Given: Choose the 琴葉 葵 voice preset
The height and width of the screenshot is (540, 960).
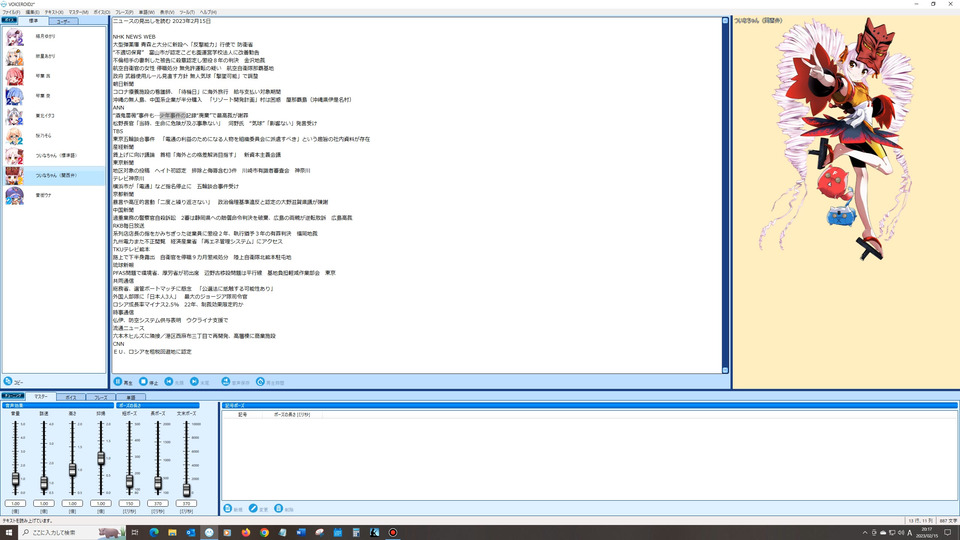Looking at the screenshot, I should click(54, 96).
